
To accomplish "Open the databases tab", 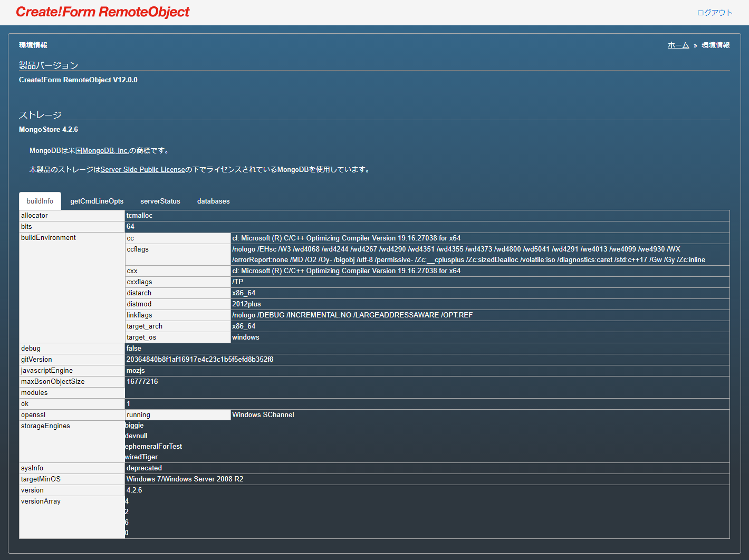I will (214, 201).
